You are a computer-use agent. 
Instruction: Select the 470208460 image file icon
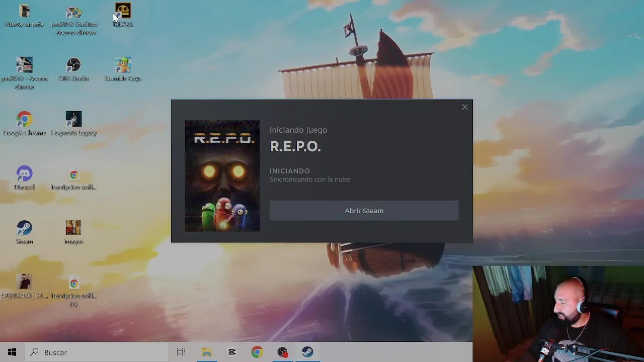coord(24,287)
